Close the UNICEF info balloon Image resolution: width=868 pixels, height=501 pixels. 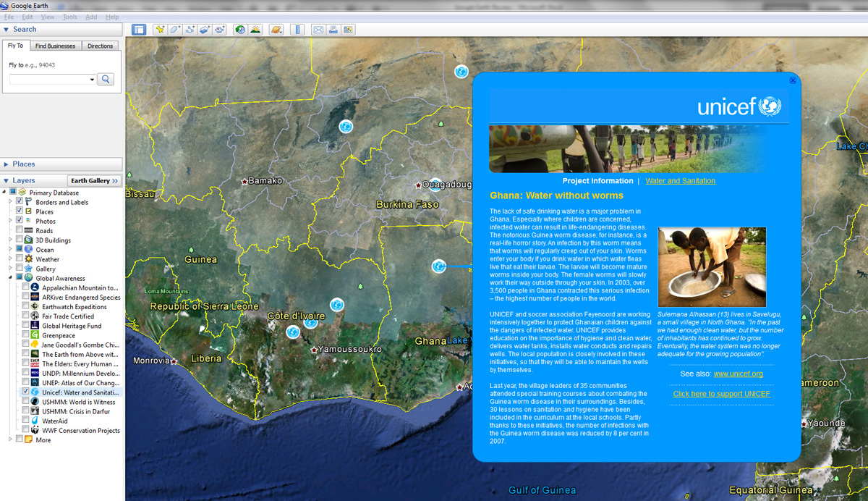pyautogui.click(x=793, y=80)
